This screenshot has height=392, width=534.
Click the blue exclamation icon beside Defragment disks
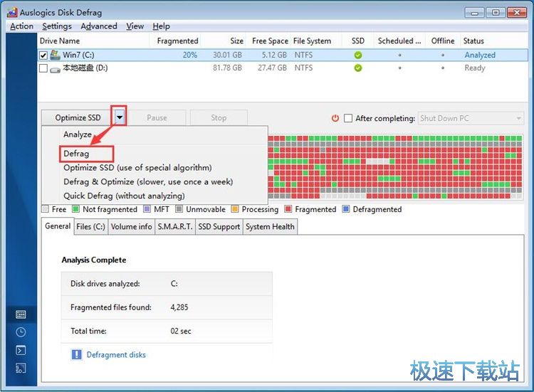point(77,354)
